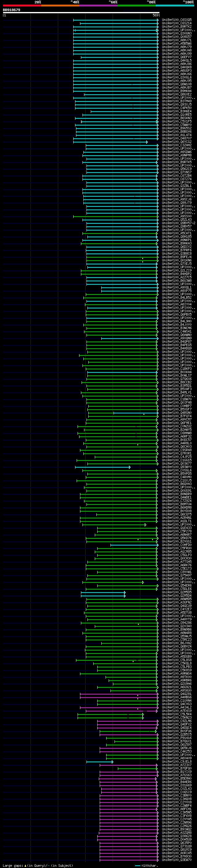The height and width of the screenshot is (868, 197).
Task: Select the UniRef100_Q4RGN0 label
Action: point(177,413)
